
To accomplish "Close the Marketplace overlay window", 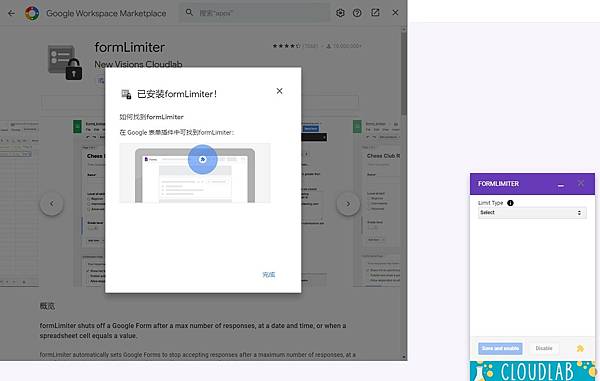I will point(395,13).
